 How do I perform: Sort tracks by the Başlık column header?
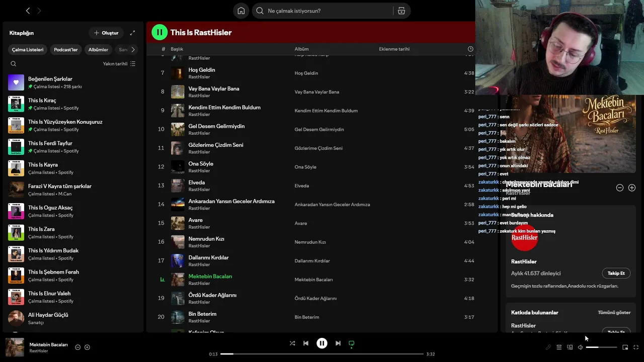[x=177, y=49]
